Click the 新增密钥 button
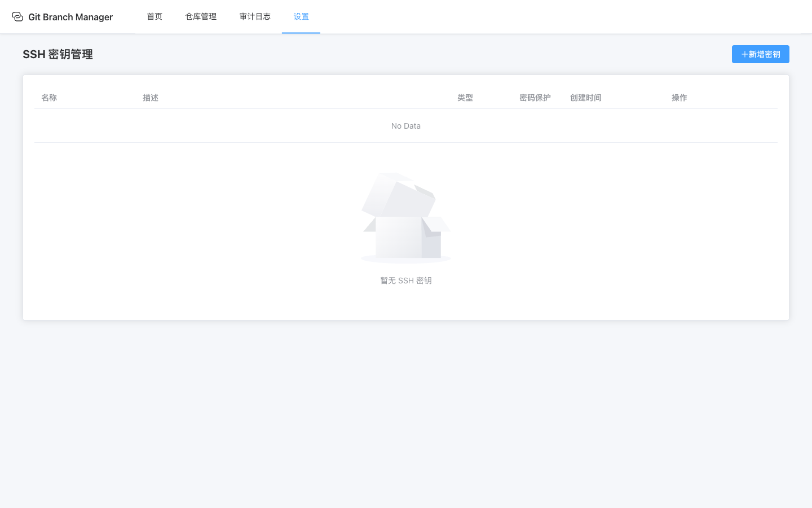 760,54
